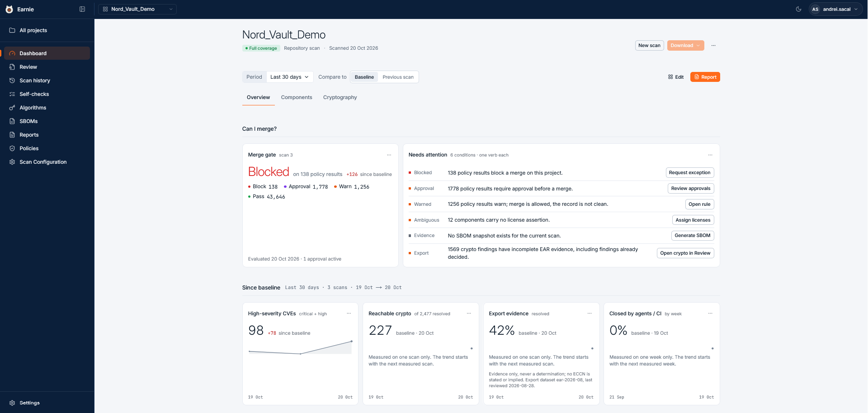
Task: Switch to the Overview tab
Action: (258, 97)
